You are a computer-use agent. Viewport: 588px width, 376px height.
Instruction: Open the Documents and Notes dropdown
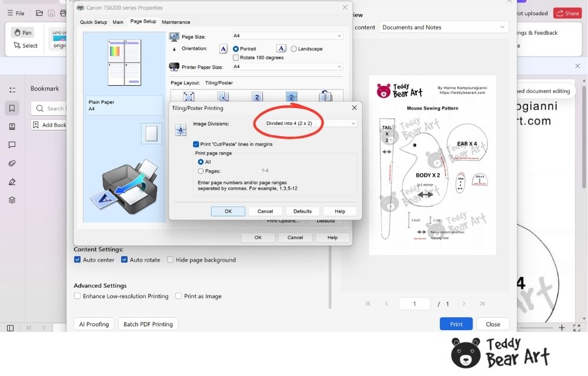point(443,28)
